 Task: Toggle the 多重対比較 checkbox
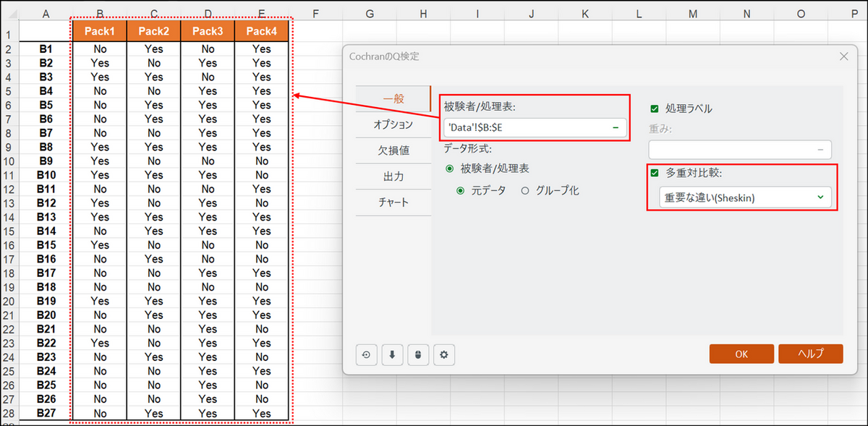point(655,173)
